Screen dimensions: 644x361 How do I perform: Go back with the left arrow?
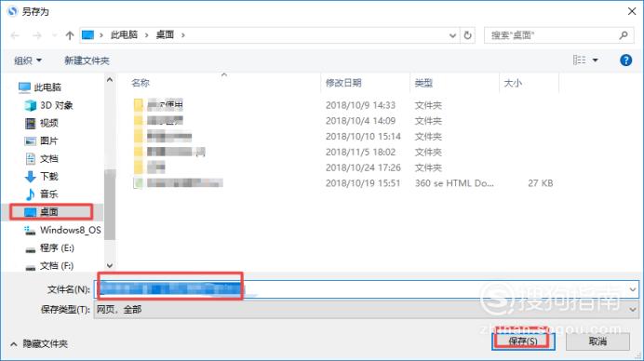pos(15,35)
